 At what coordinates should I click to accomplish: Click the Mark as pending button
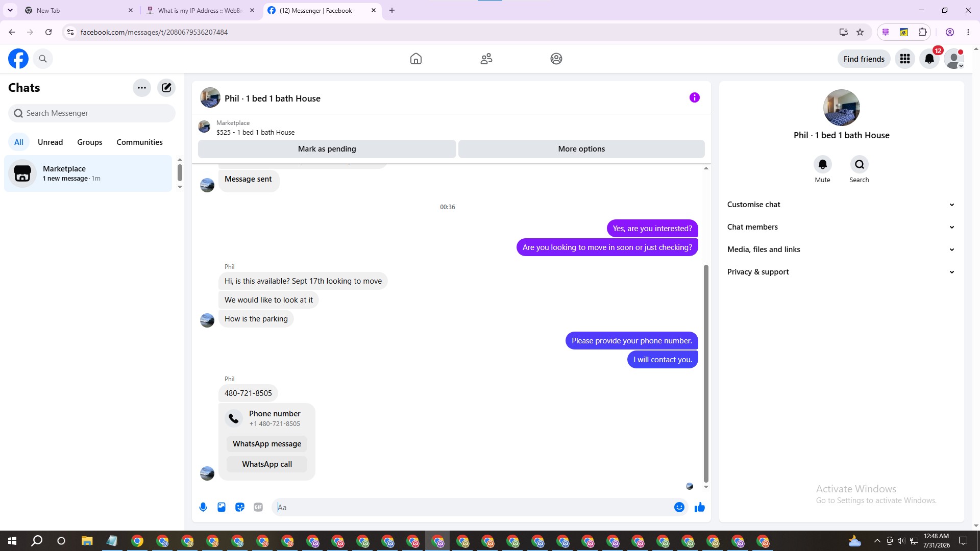coord(327,149)
